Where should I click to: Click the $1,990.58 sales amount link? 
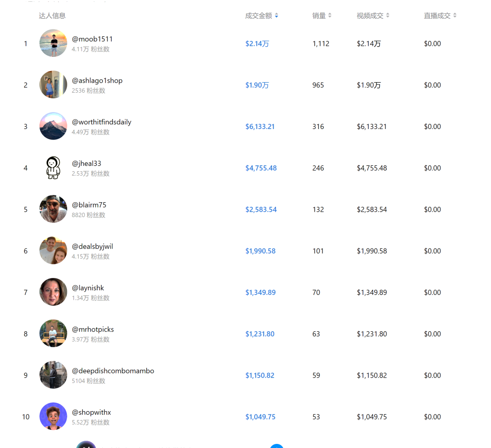(261, 251)
